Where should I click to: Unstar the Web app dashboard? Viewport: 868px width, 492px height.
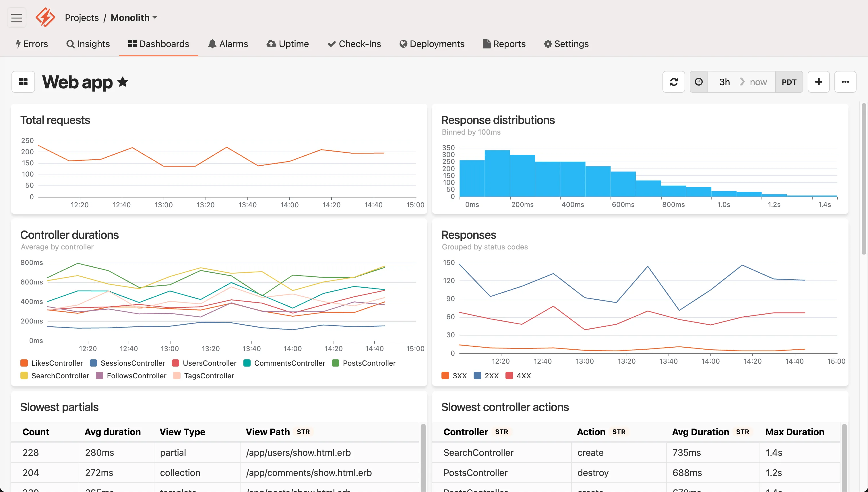[x=123, y=82]
